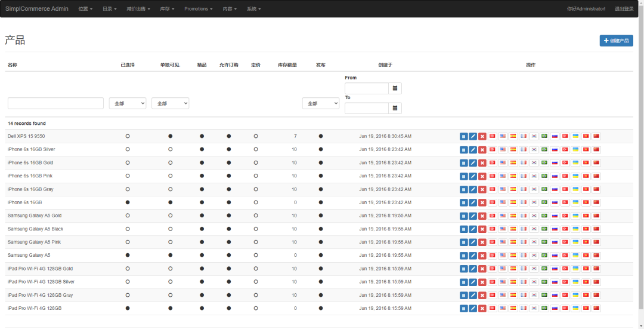Image resolution: width=644 pixels, height=329 pixels.
Task: Open the Promotions menu
Action: (198, 9)
